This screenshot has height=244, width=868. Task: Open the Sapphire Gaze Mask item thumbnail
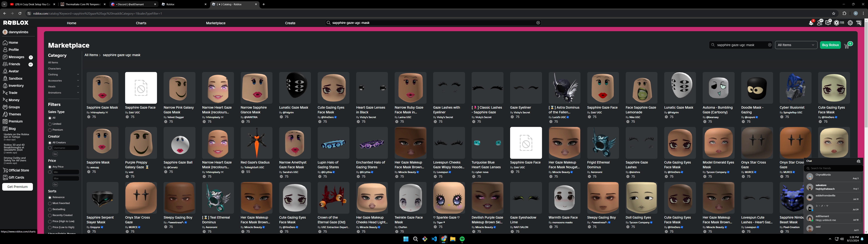(102, 88)
